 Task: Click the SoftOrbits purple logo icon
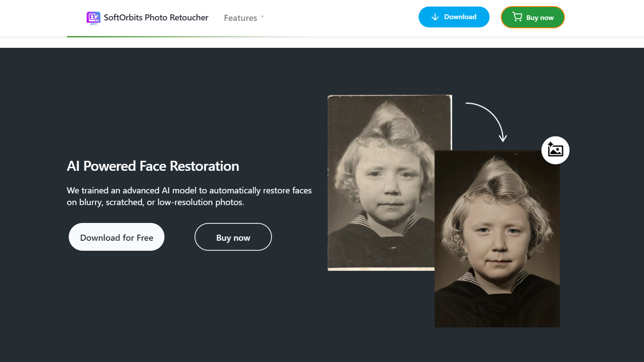point(93,17)
